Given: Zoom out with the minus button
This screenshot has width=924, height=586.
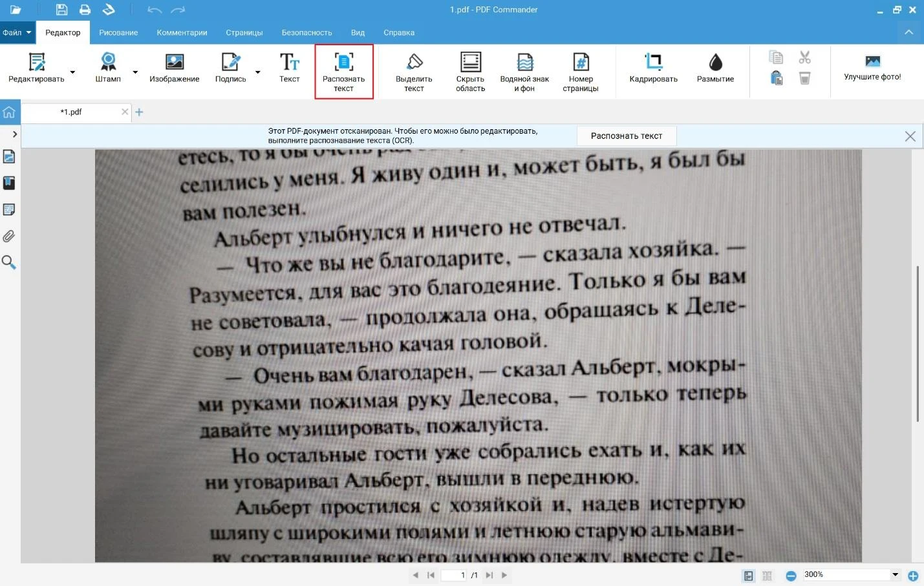Looking at the screenshot, I should click(x=791, y=576).
